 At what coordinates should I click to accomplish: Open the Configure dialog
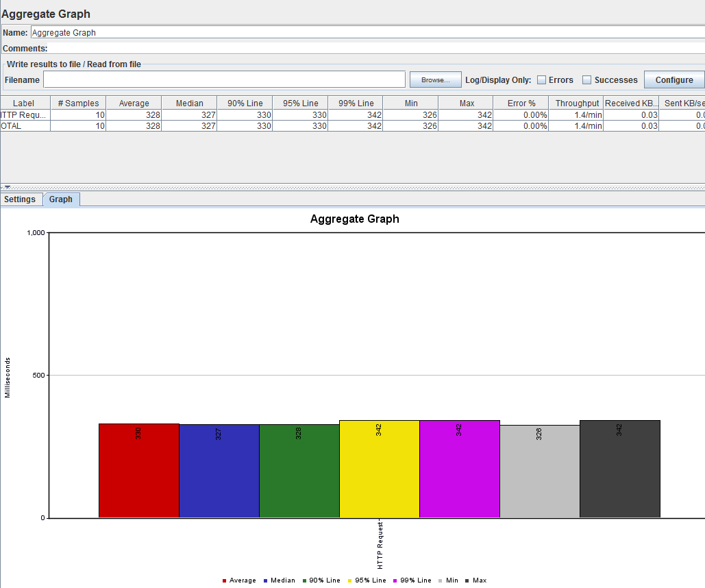673,80
